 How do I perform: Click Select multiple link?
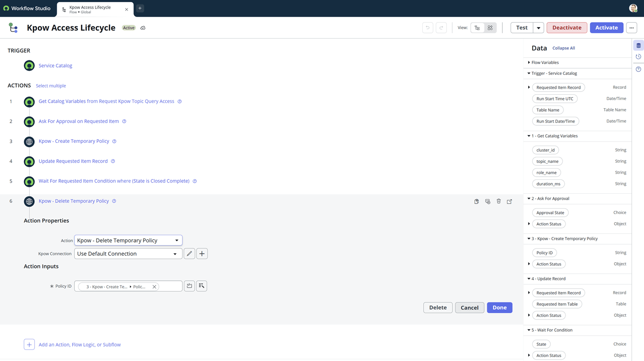tap(51, 86)
